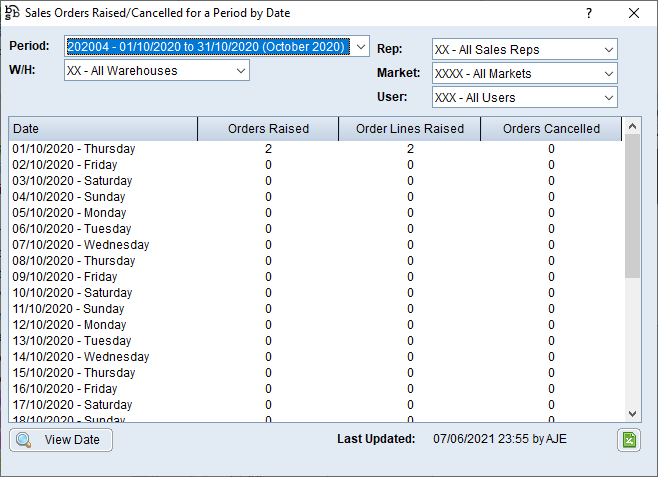Select the 16/10/2020 - Friday row
658x477 pixels.
pyautogui.click(x=65, y=389)
